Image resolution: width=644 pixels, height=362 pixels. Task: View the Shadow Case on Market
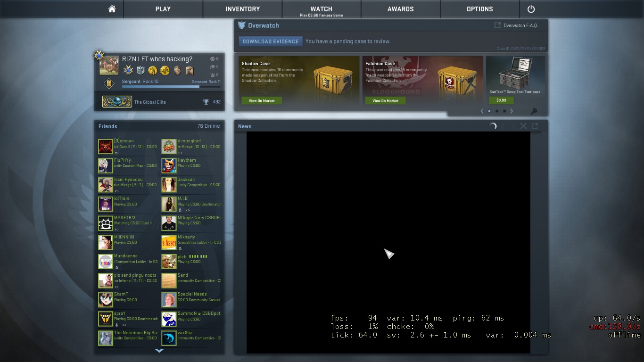262,101
